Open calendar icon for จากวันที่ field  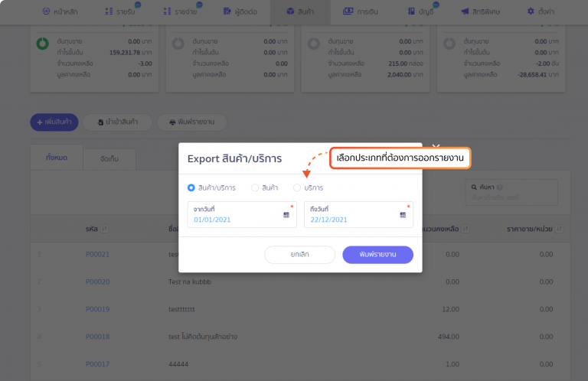(x=286, y=216)
